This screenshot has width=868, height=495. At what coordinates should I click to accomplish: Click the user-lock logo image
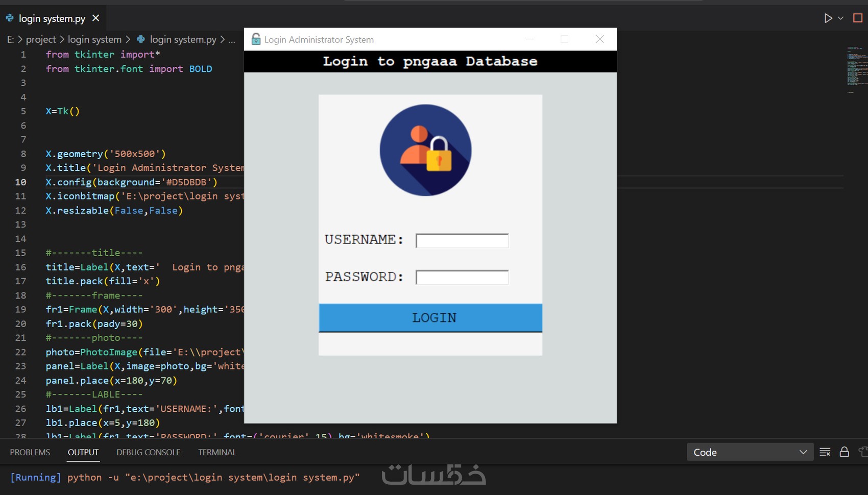tap(425, 150)
